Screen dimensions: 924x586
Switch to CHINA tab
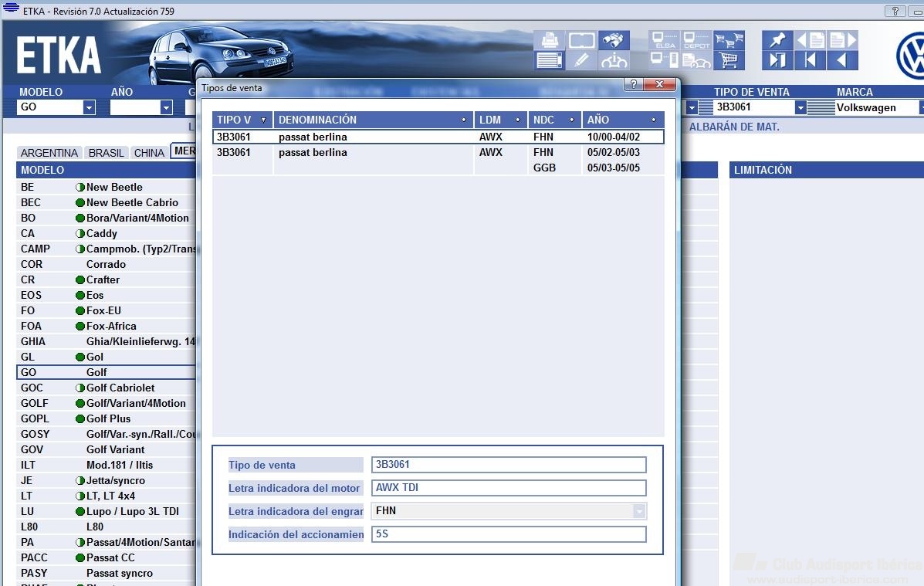(x=149, y=153)
